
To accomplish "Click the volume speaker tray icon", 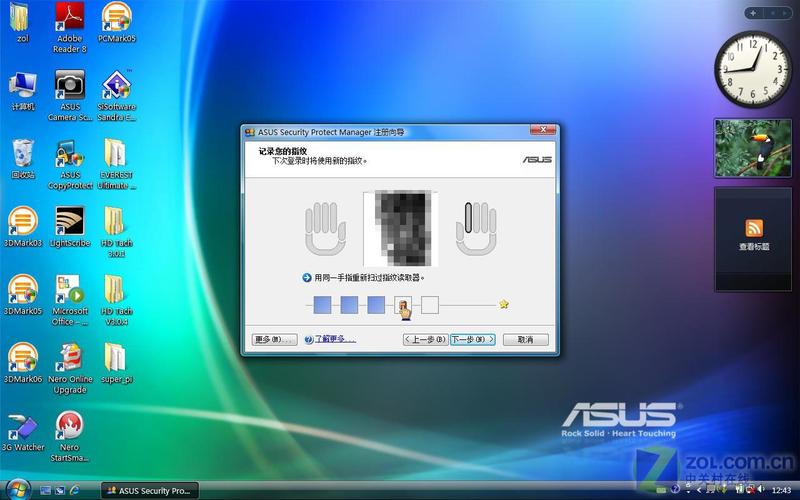I will [x=760, y=490].
